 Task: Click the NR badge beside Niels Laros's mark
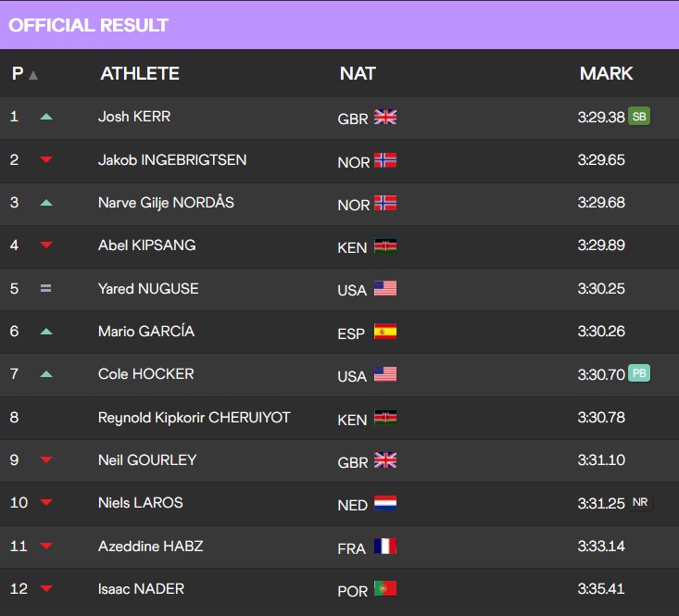tap(640, 502)
